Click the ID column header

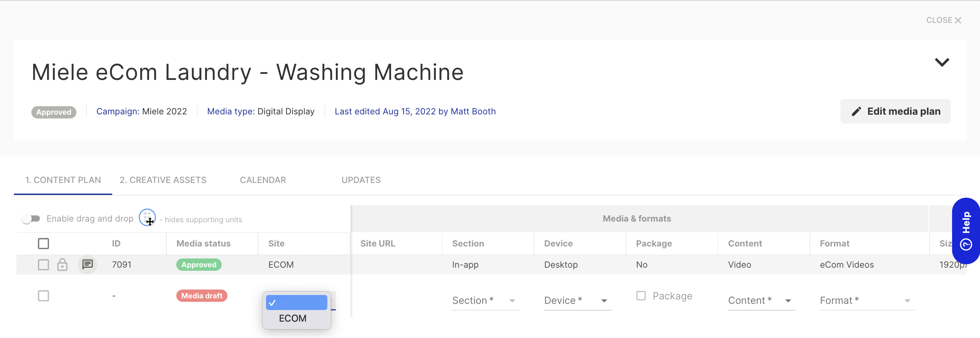pos(116,243)
